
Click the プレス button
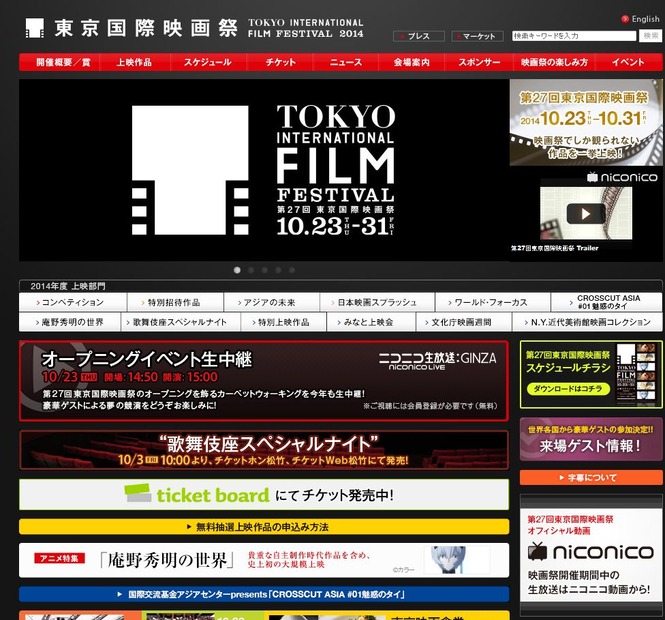point(419,36)
